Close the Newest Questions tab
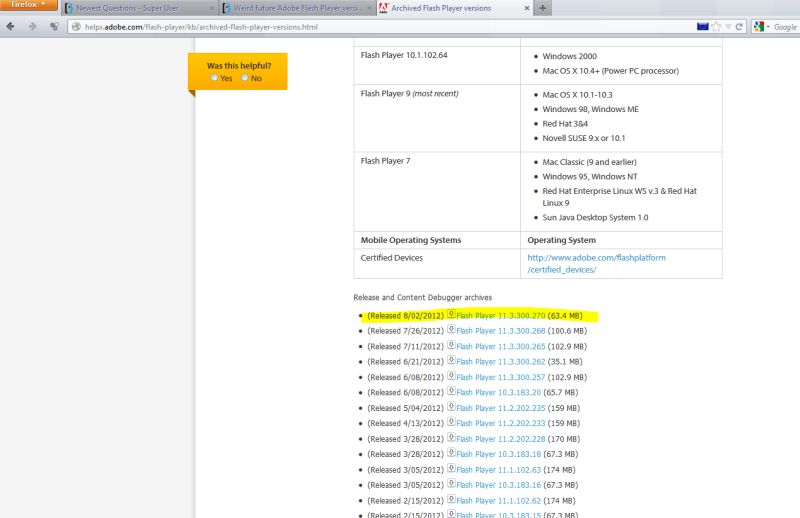The width and height of the screenshot is (800, 518). (212, 8)
